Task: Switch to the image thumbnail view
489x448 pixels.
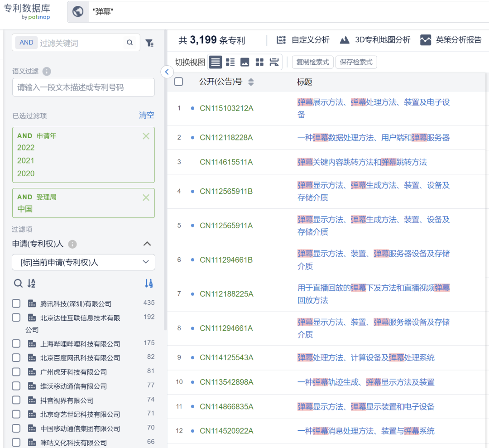Action: 244,62
